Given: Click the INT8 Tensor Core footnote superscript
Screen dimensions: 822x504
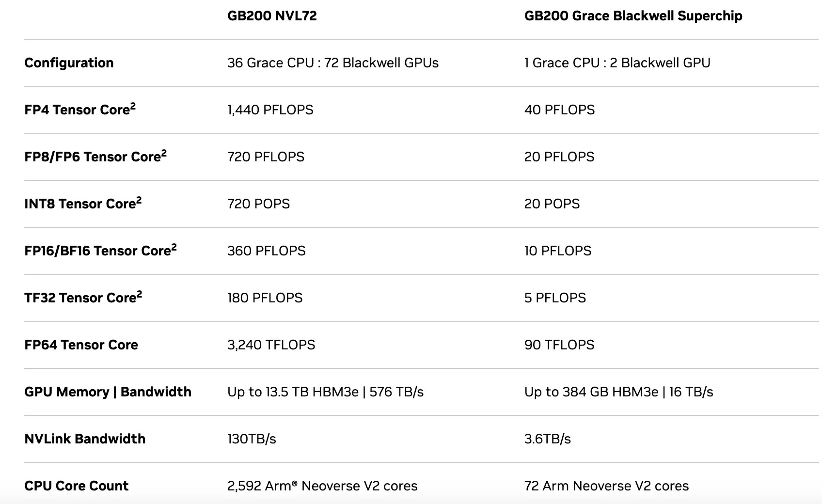Looking at the screenshot, I should (x=139, y=200).
